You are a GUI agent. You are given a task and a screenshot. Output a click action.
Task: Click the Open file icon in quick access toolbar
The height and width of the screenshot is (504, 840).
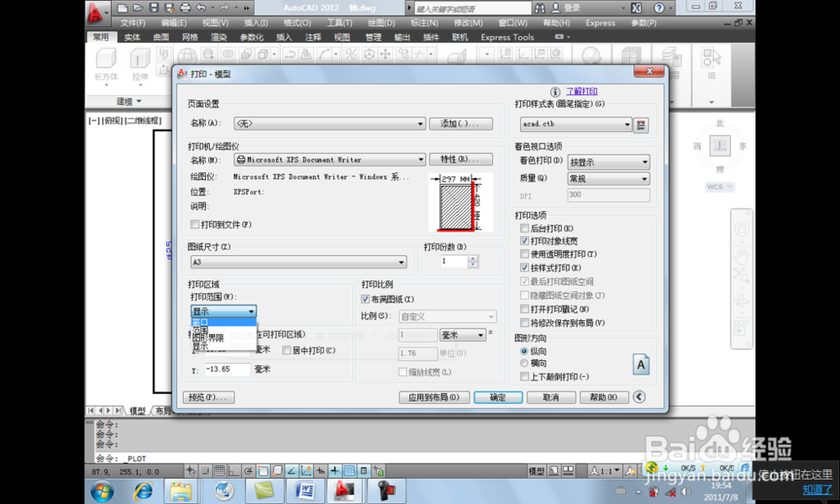pyautogui.click(x=138, y=8)
